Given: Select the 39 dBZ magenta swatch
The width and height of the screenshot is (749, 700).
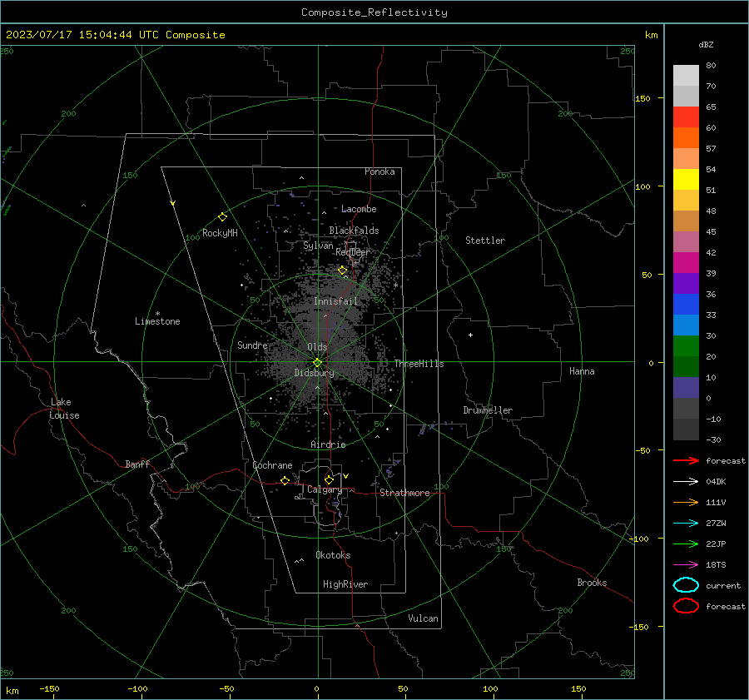Looking at the screenshot, I should (686, 262).
